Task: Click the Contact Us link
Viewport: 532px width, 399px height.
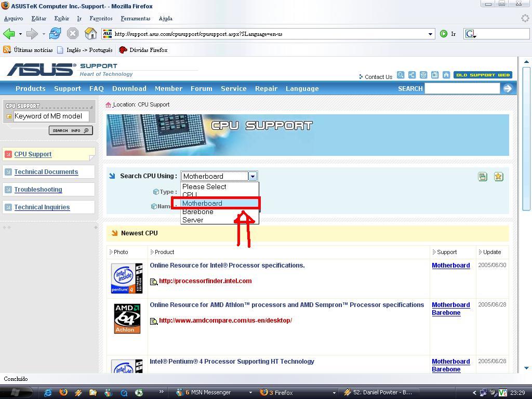Action: point(378,77)
